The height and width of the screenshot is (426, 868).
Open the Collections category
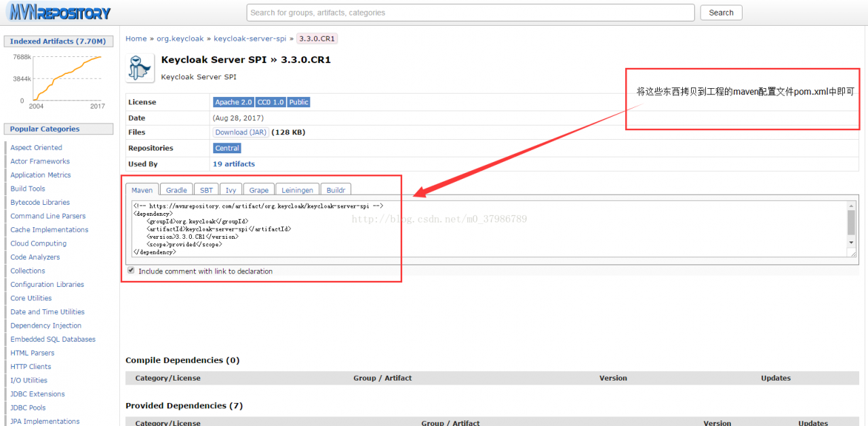tap(28, 271)
